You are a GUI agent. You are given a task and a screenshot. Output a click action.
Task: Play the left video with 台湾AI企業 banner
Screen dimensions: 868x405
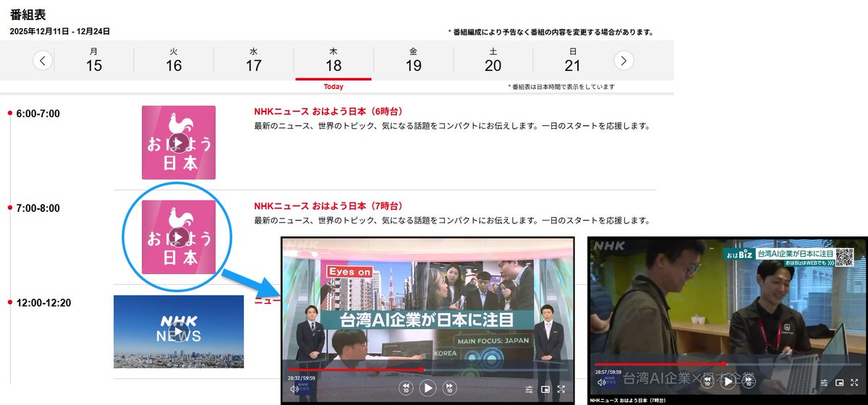pyautogui.click(x=428, y=388)
